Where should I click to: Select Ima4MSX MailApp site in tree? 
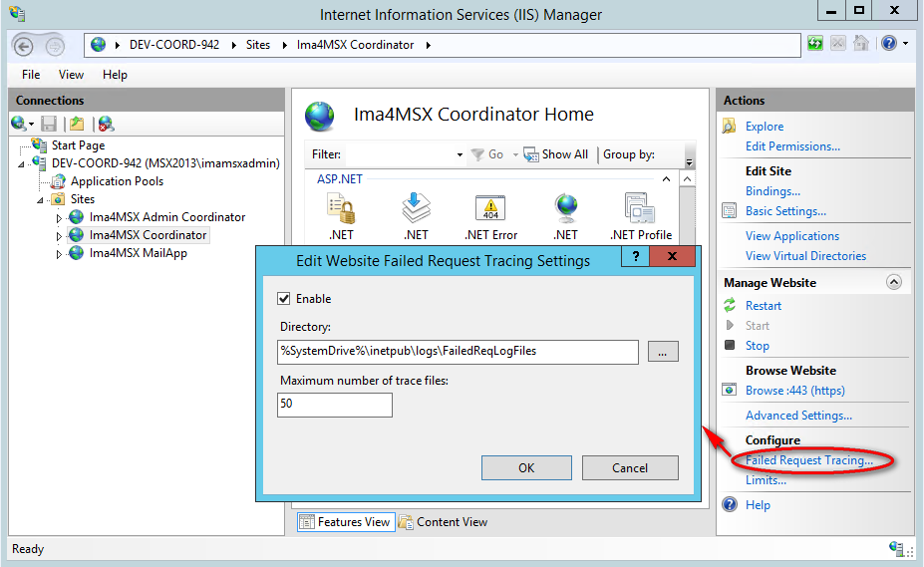[138, 253]
